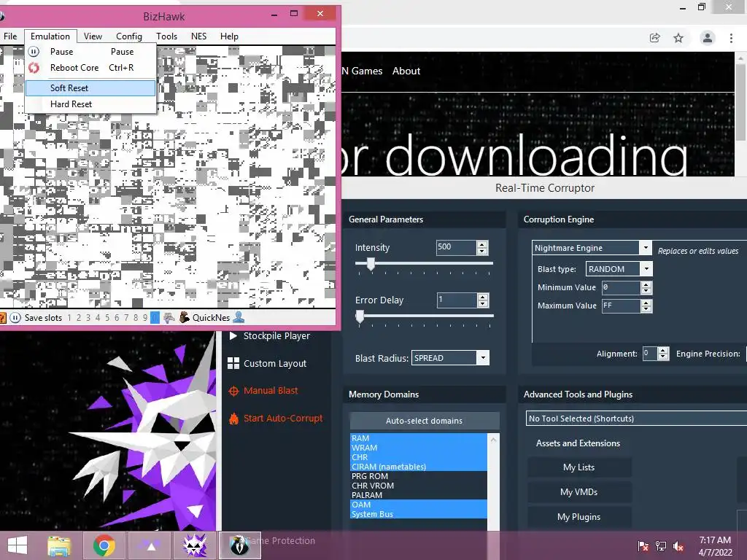The width and height of the screenshot is (747, 560).
Task: Open the Tools menu in BizHawk
Action: point(166,36)
